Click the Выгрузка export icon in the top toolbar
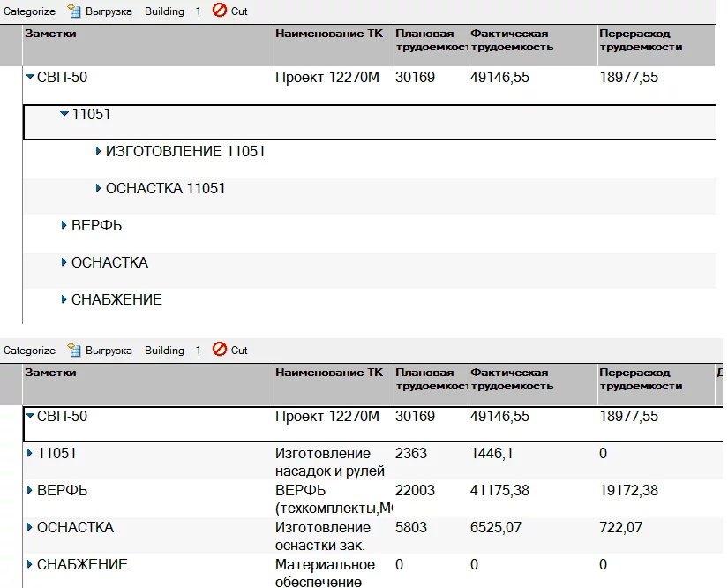 pos(74,11)
